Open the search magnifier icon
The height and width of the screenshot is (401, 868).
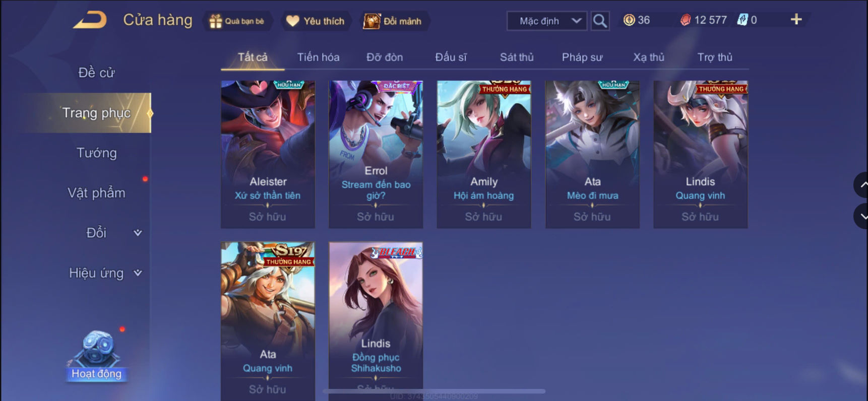click(x=600, y=21)
